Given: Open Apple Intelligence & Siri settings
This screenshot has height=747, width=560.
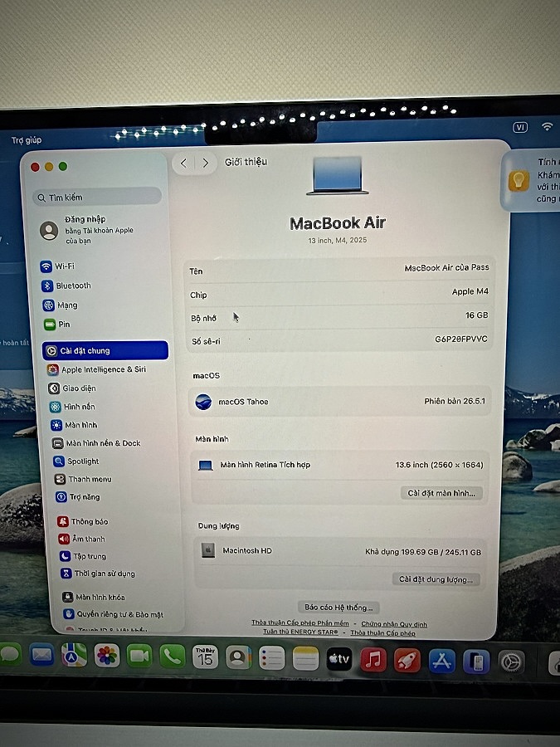Looking at the screenshot, I should pyautogui.click(x=96, y=369).
